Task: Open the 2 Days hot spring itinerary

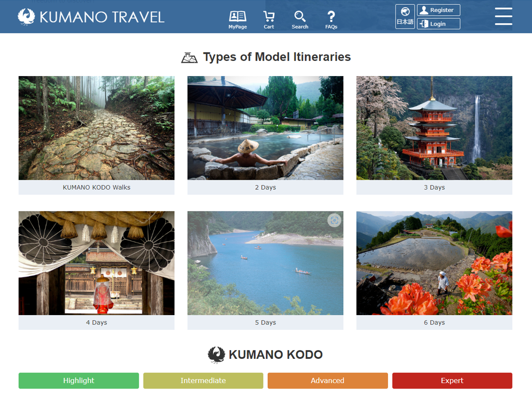Action: pos(265,135)
